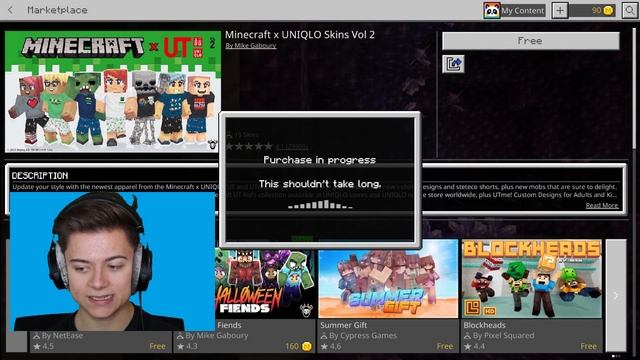Share pack using the share icon

453,64
